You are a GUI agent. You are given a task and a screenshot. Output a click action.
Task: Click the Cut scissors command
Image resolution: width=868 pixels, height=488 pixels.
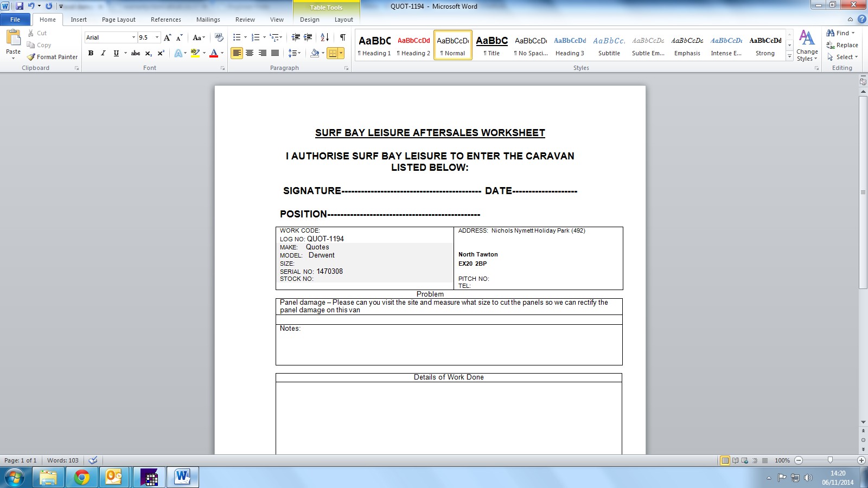pos(37,33)
